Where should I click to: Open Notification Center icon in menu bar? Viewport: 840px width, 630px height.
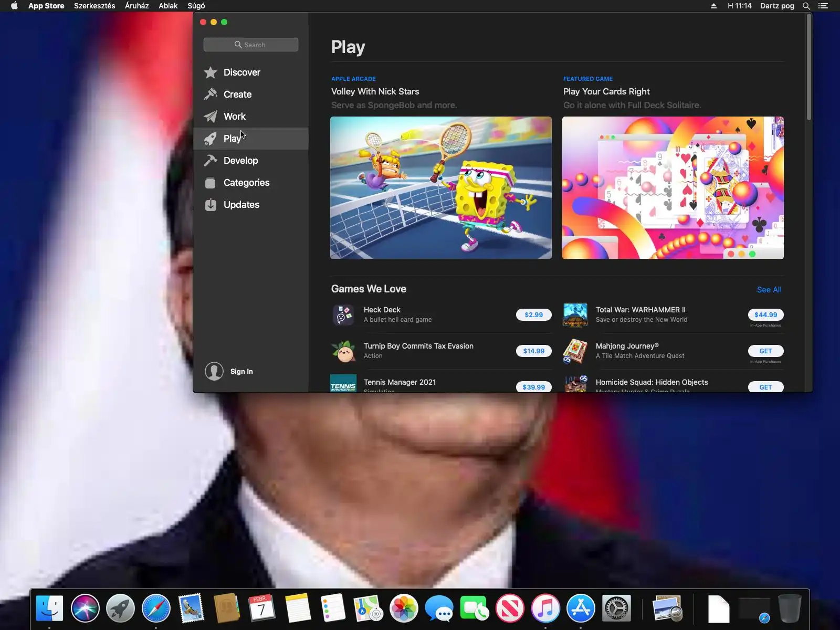823,6
